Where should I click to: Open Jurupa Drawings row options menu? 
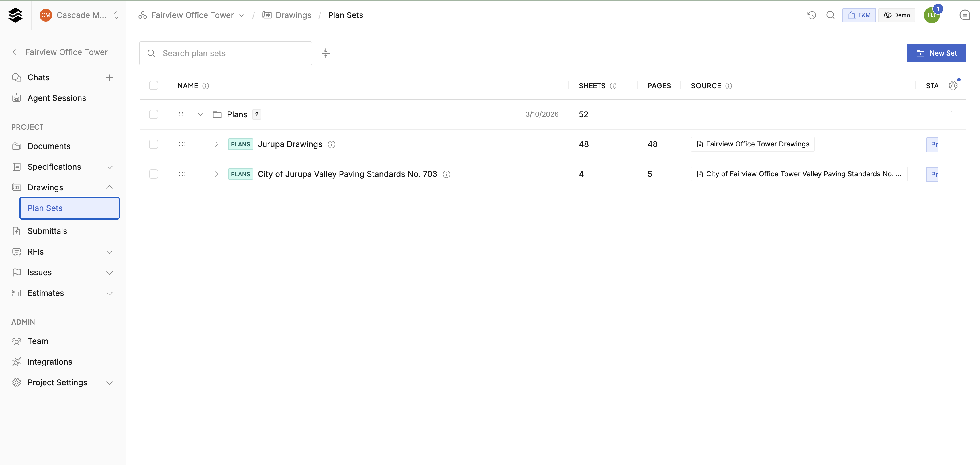[x=952, y=144]
